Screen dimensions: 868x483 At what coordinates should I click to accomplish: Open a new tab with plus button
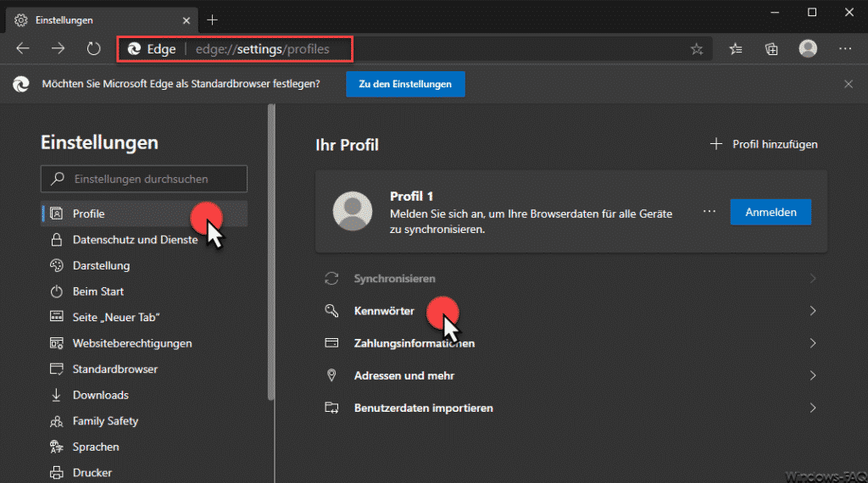click(212, 20)
